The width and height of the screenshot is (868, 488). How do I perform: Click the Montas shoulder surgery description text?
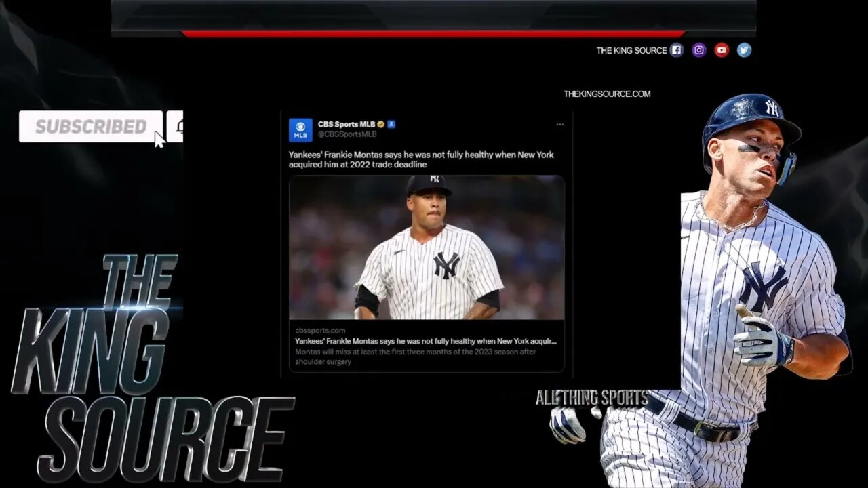416,357
